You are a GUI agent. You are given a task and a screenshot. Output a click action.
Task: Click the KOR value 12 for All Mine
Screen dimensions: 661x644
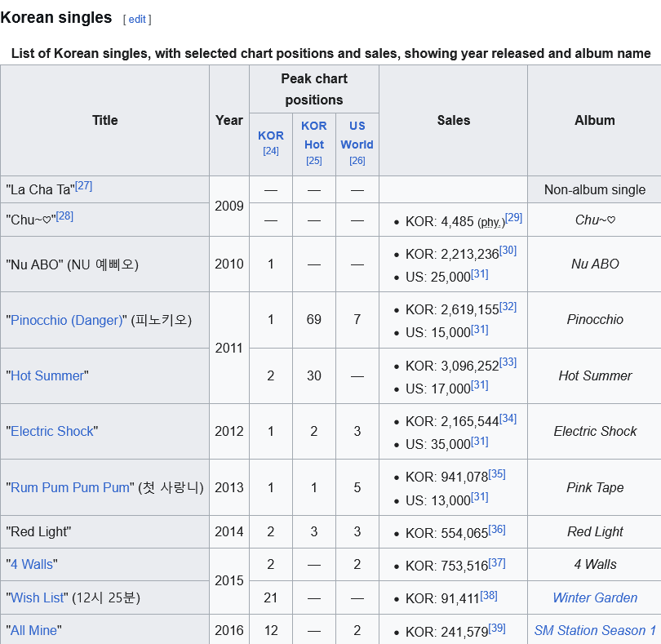click(x=271, y=630)
